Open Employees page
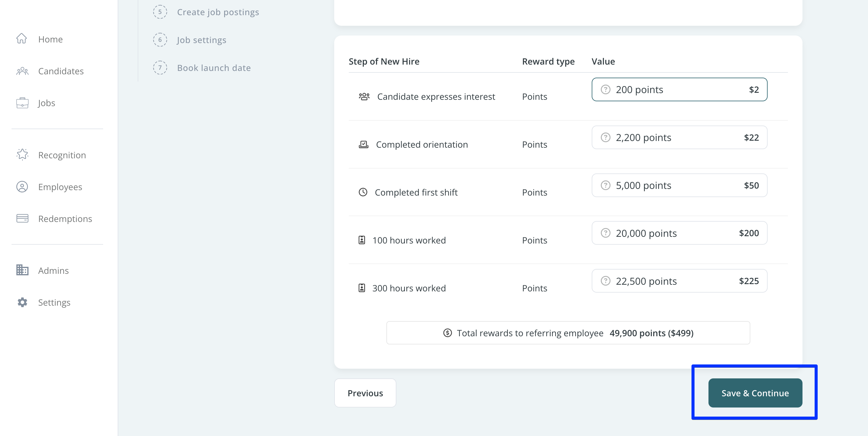This screenshot has height=436, width=868. tap(60, 187)
